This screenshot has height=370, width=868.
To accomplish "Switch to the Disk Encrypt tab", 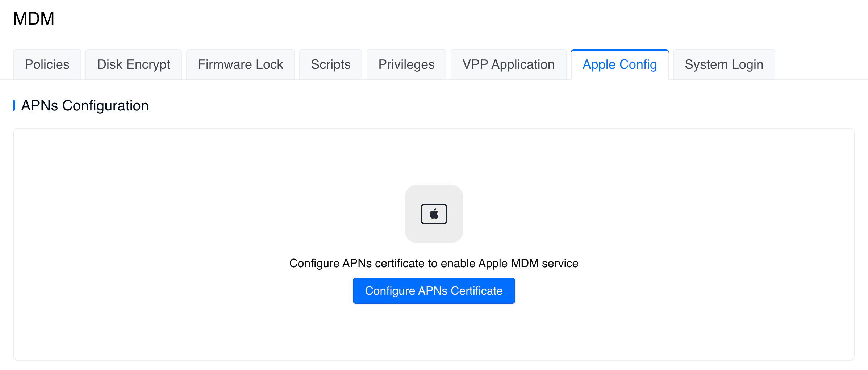I will pyautogui.click(x=133, y=64).
